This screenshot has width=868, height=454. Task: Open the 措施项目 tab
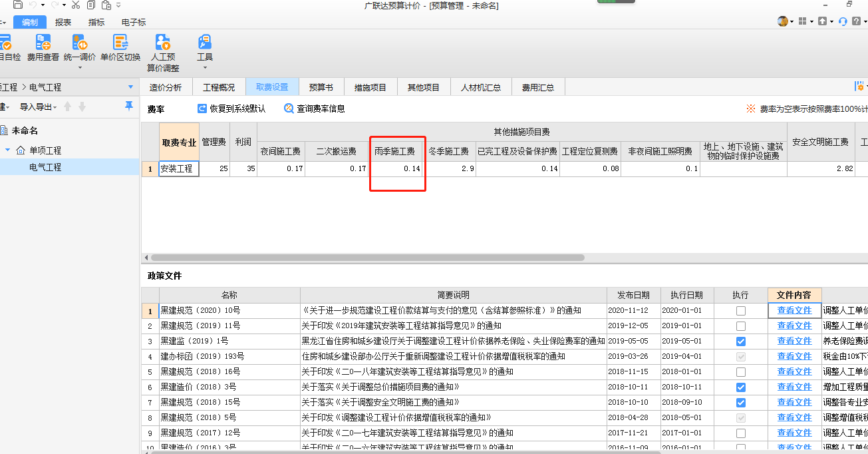click(x=370, y=87)
